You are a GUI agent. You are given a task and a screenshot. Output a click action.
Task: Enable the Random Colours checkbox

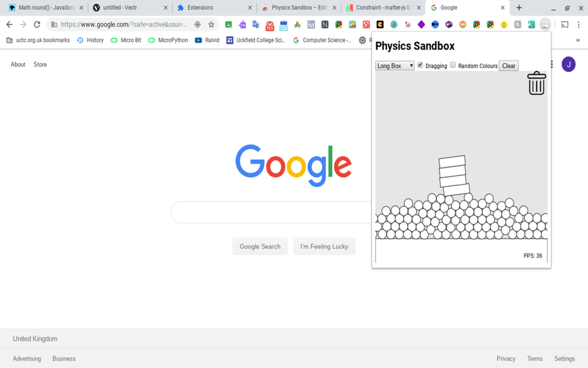452,65
